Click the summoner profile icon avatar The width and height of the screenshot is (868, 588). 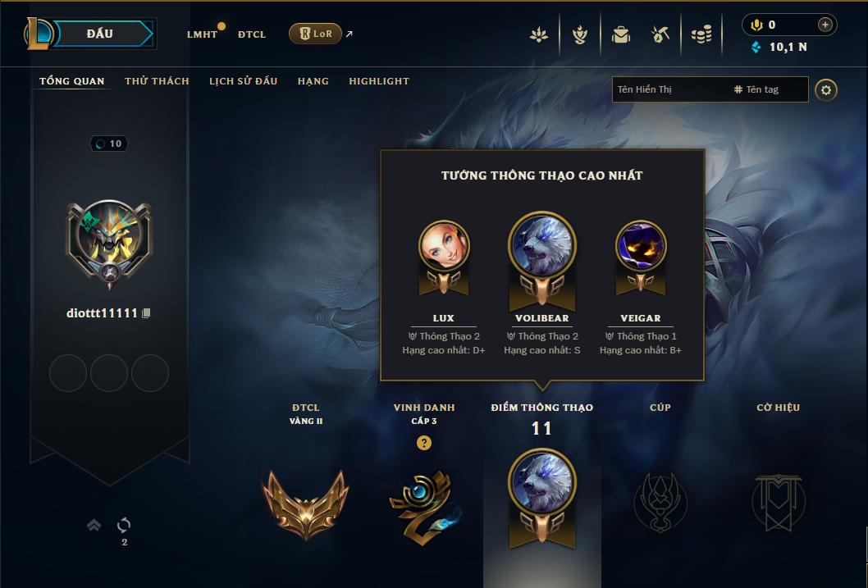(x=109, y=238)
